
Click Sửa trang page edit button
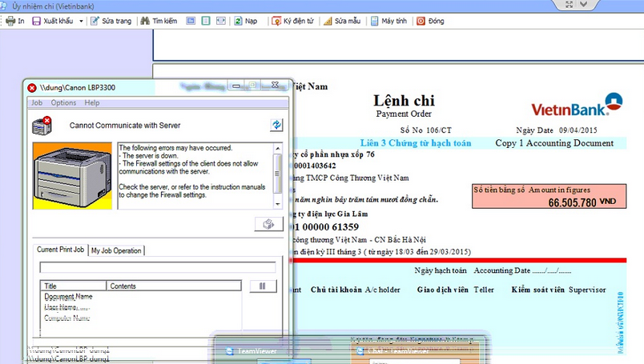coord(111,21)
